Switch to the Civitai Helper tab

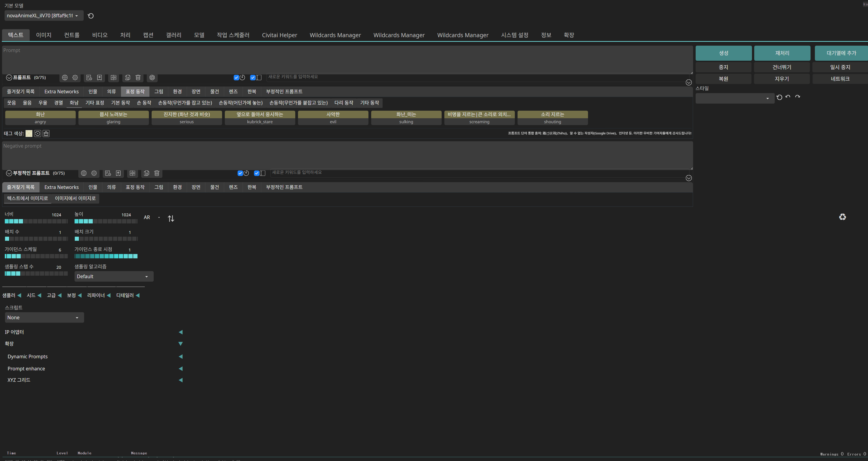279,35
